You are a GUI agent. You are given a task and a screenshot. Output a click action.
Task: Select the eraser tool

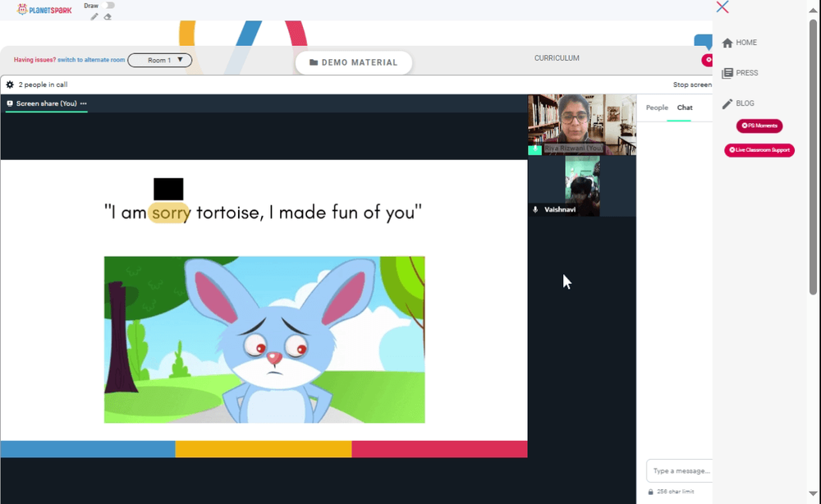click(108, 16)
